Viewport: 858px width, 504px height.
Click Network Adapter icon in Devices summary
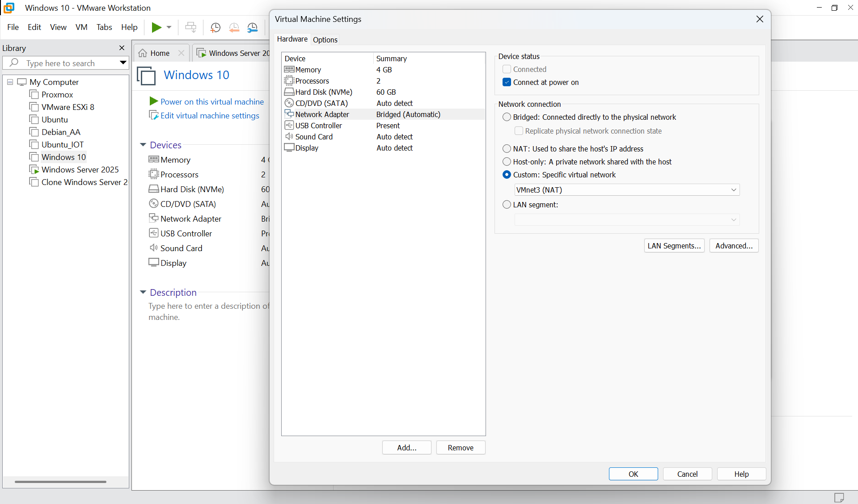154,218
